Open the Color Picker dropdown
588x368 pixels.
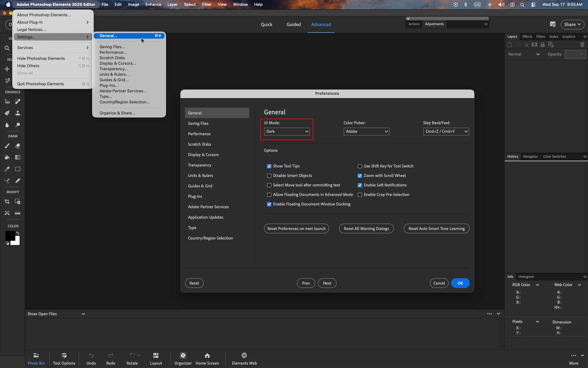(x=366, y=132)
